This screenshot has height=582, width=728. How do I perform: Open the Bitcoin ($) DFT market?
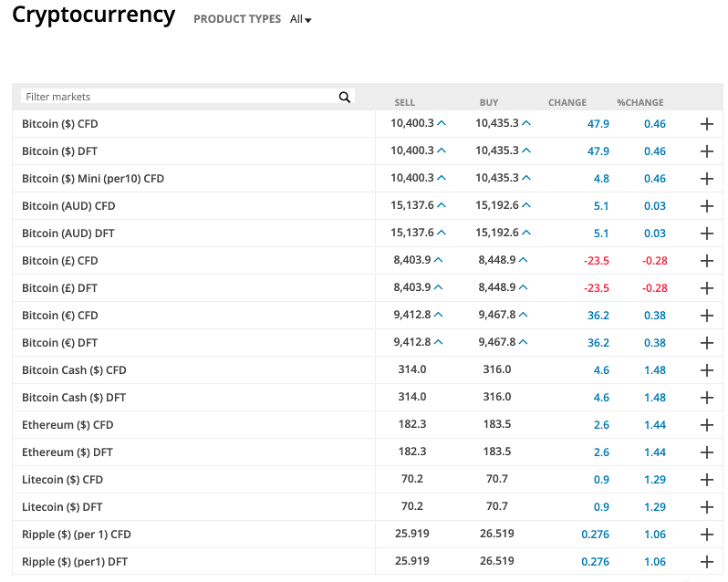[59, 151]
